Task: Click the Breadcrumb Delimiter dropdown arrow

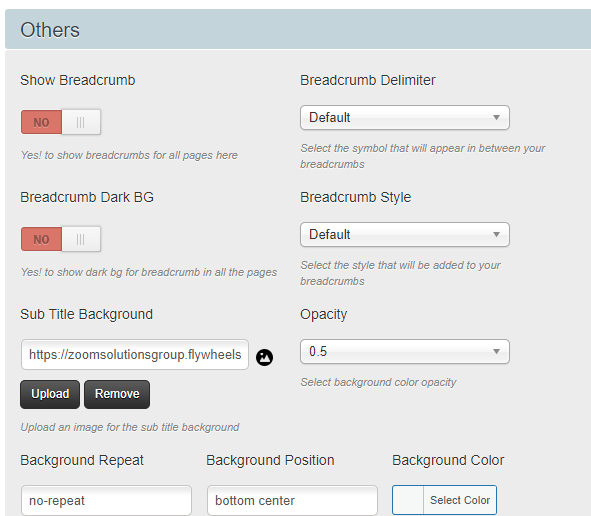Action: coord(496,118)
